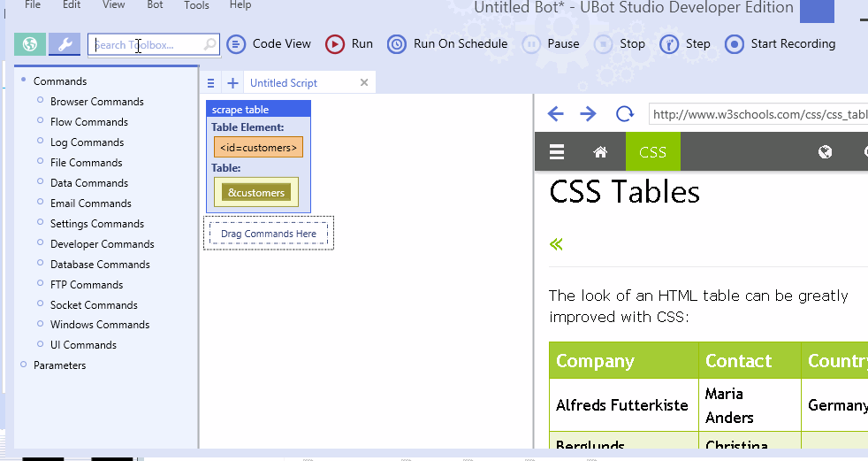Screen dimensions: 868x461
Task: Click the w3schools globe icon
Action: tap(825, 152)
